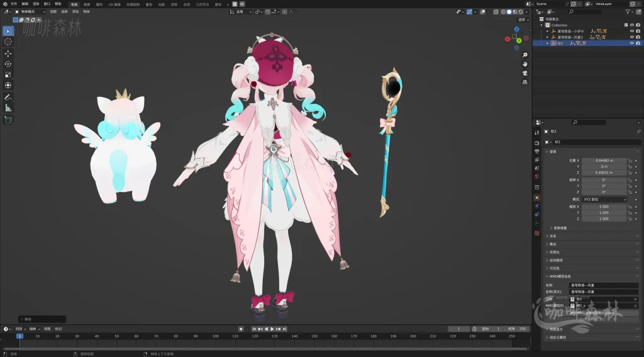Viewport: 644px width, 357px height.
Task: Open viewport 添加 menu
Action: pyautogui.click(x=75, y=12)
